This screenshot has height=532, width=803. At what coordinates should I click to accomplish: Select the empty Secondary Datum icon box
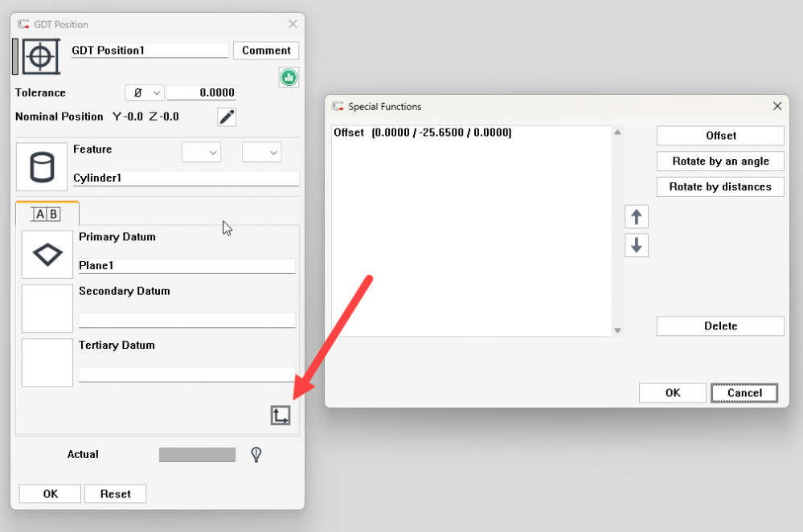point(47,309)
